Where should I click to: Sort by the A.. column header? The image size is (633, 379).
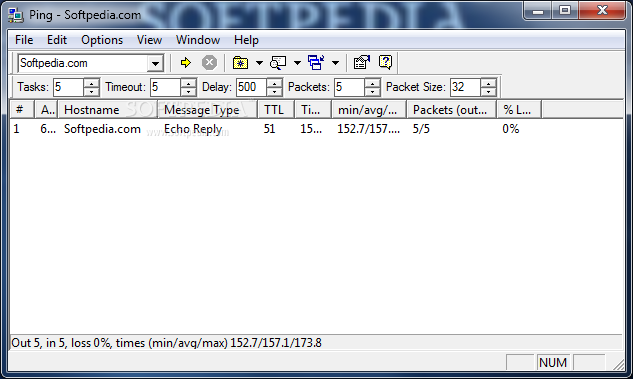pos(46,110)
